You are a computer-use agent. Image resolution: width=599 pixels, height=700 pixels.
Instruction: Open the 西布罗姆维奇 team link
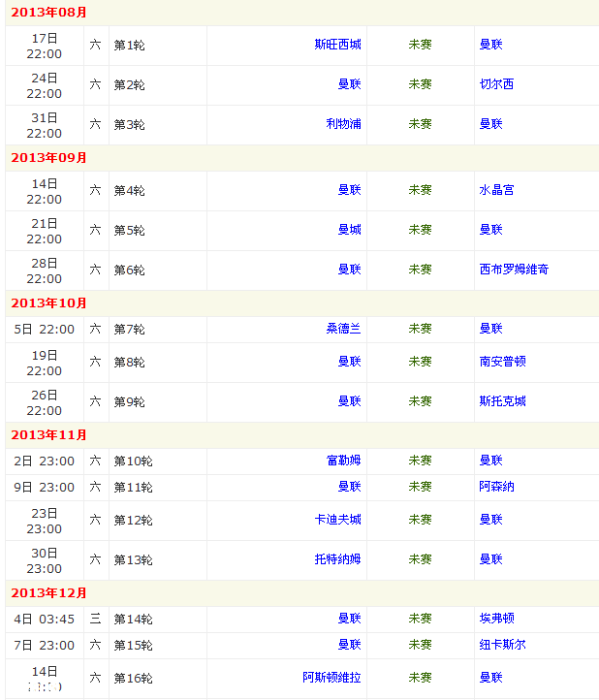tap(514, 270)
